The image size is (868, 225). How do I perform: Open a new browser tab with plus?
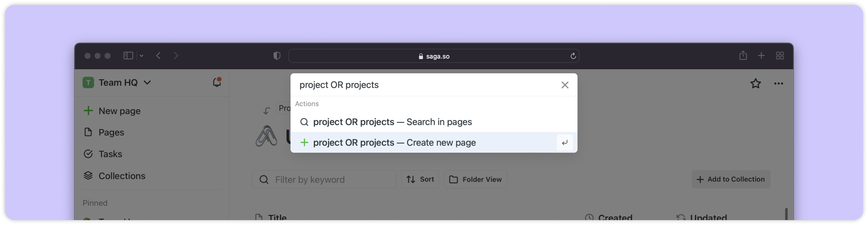pos(761,56)
